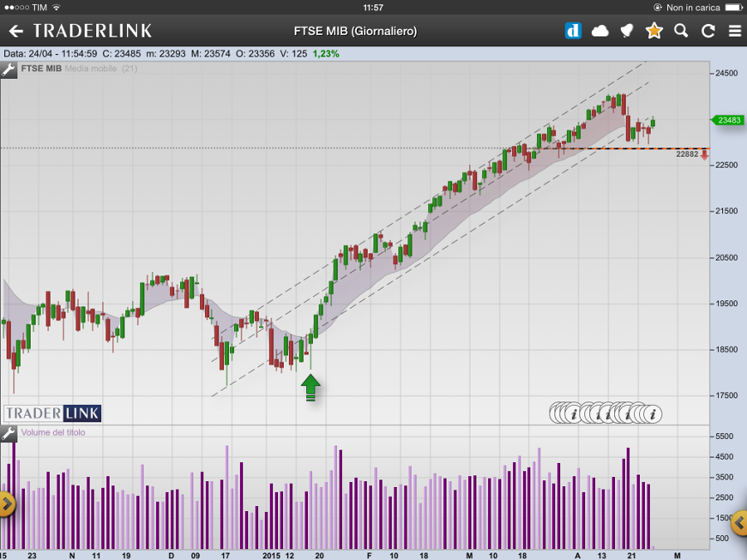Tap the FTSE MIB (Giornaliero) title
Screen dimensions: 747x560
click(355, 32)
